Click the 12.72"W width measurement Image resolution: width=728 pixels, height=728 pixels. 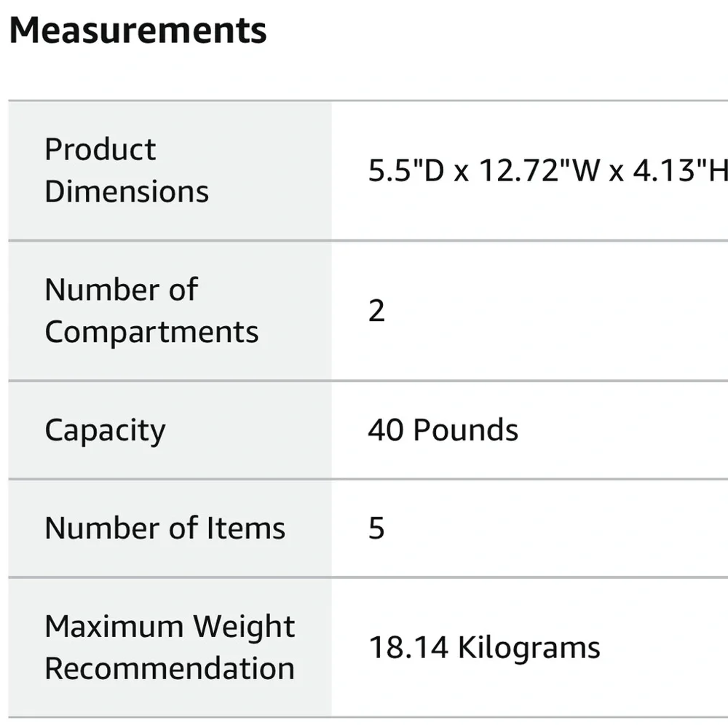(x=534, y=170)
